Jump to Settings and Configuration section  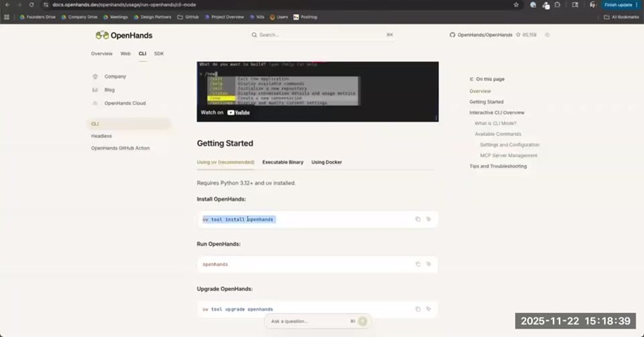510,145
